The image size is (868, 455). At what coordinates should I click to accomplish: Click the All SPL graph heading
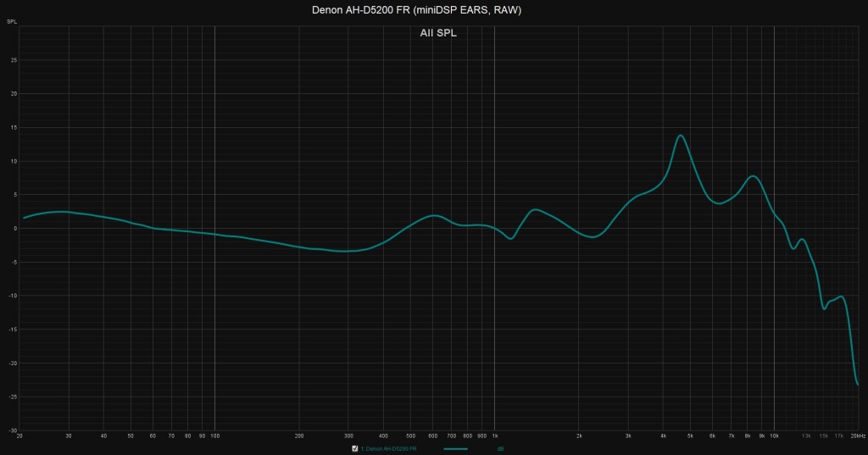click(x=438, y=33)
